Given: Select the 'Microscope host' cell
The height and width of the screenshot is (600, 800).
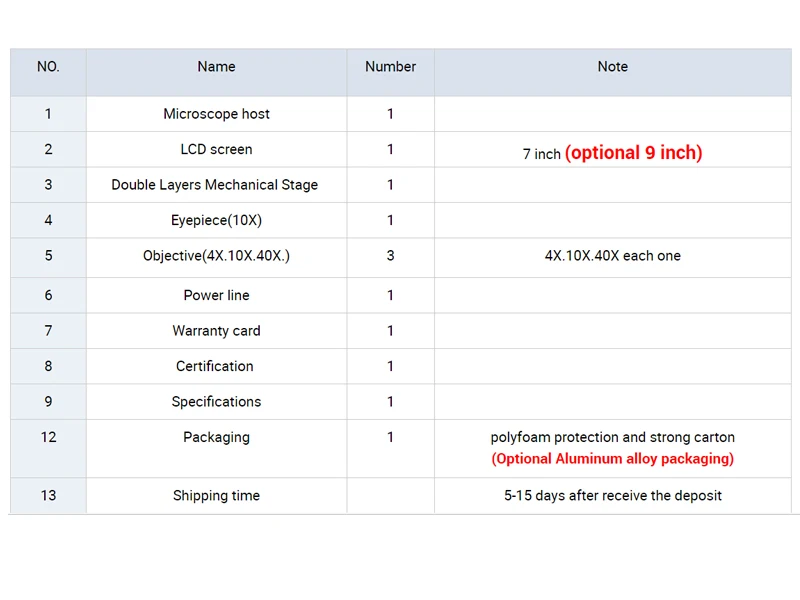Looking at the screenshot, I should (216, 114).
